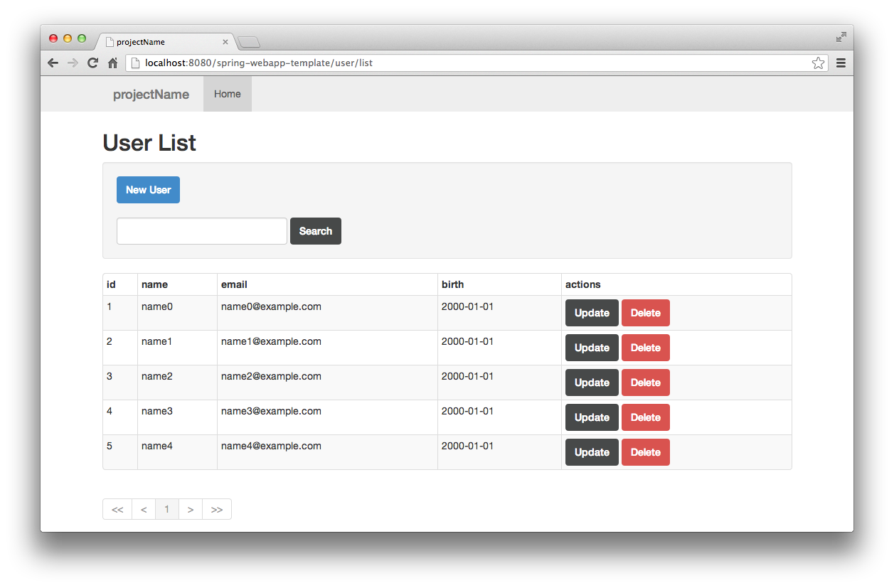
Task: Open the browser home page icon
Action: click(112, 63)
